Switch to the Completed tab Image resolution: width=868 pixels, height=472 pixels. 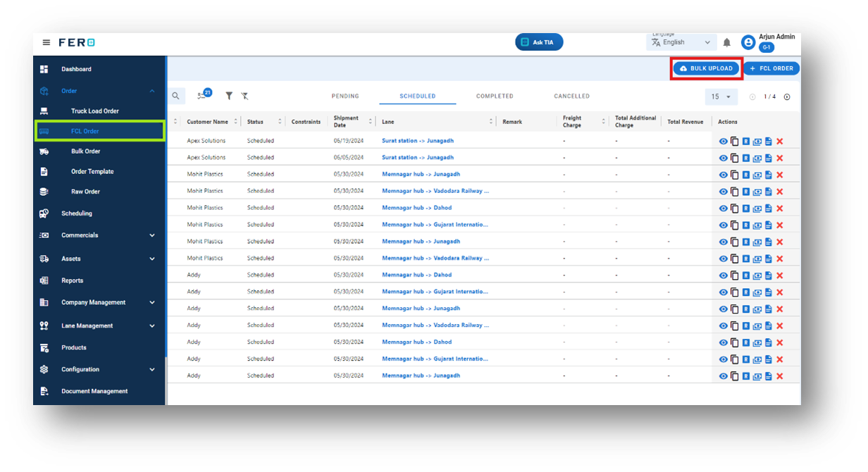point(495,97)
